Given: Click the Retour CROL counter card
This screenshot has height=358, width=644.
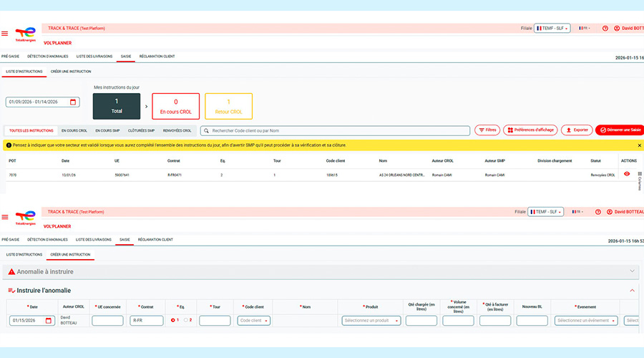Looking at the screenshot, I should (x=228, y=107).
